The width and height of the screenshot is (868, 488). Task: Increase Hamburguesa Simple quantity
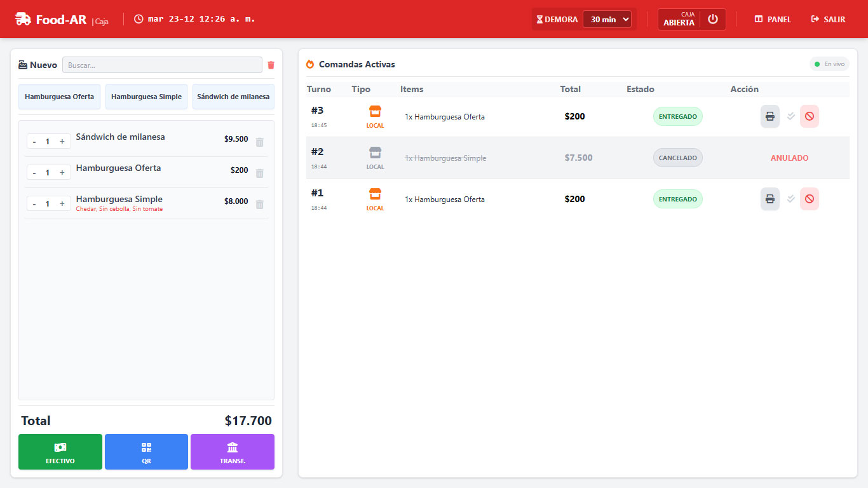[x=62, y=204]
